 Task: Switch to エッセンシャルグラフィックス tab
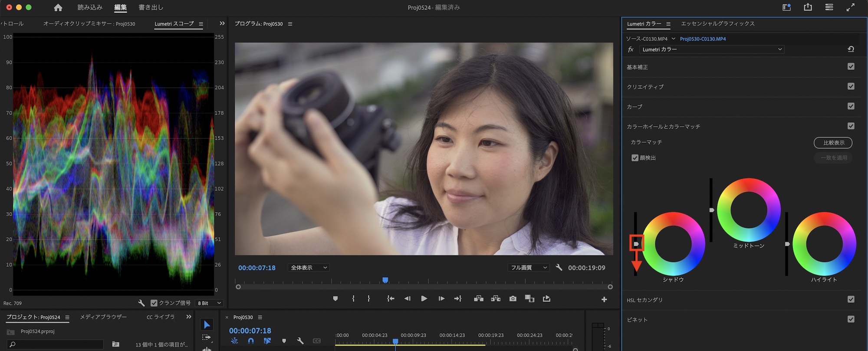click(717, 24)
